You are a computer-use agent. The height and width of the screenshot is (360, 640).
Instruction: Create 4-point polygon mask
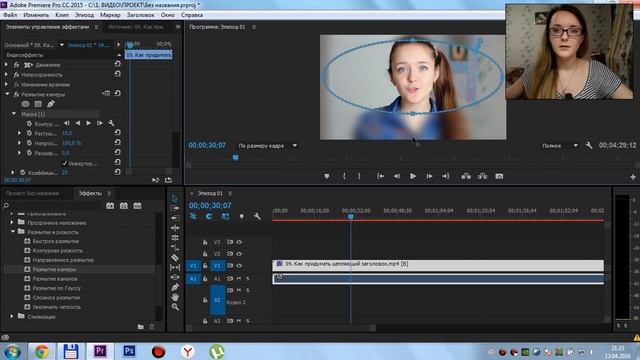[38, 104]
